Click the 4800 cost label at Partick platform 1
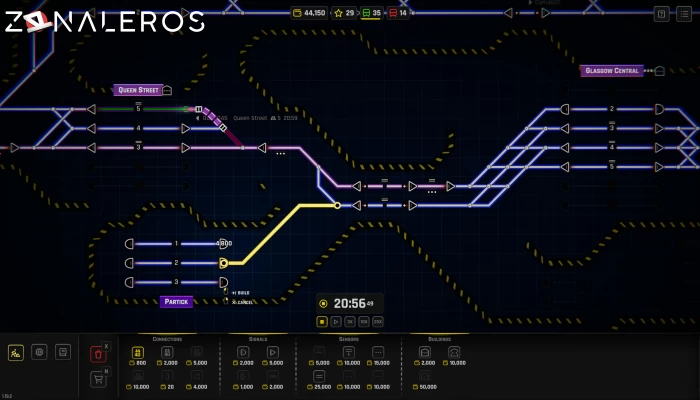Image resolution: width=700 pixels, height=400 pixels. coord(224,243)
